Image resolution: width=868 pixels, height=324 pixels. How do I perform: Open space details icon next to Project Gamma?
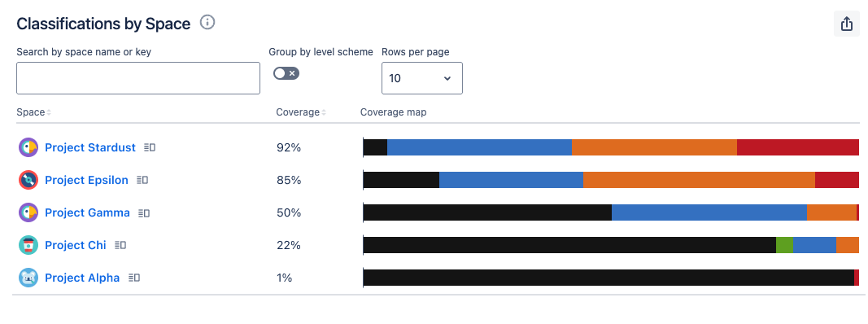pyautogui.click(x=144, y=212)
